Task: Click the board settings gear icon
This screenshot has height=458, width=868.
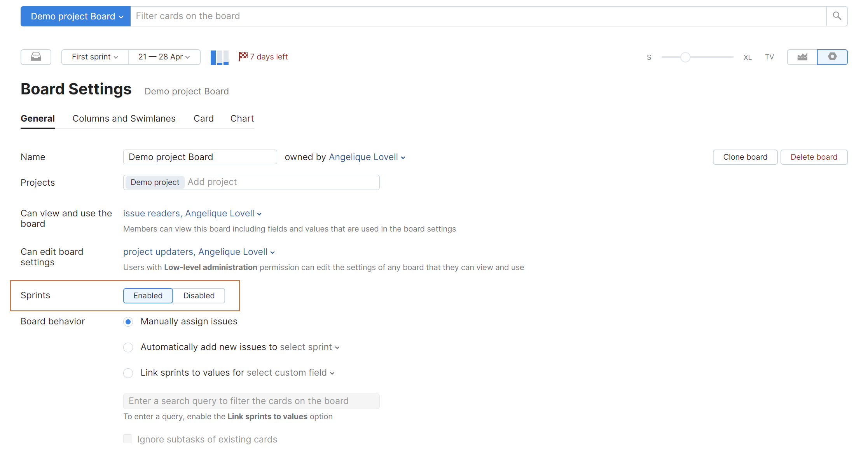Action: coord(832,57)
